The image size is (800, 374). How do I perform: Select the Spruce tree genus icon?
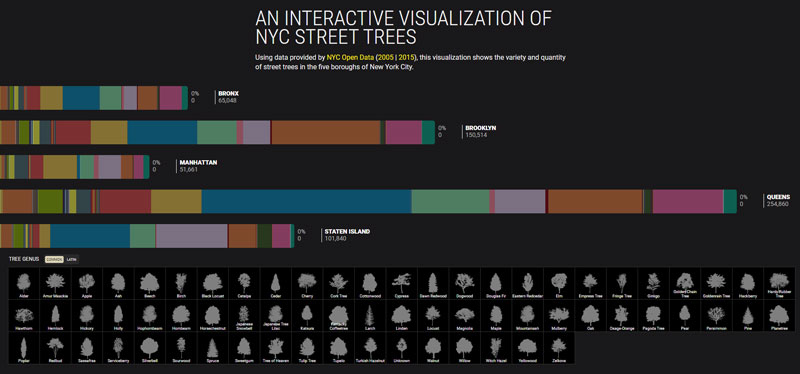(212, 349)
